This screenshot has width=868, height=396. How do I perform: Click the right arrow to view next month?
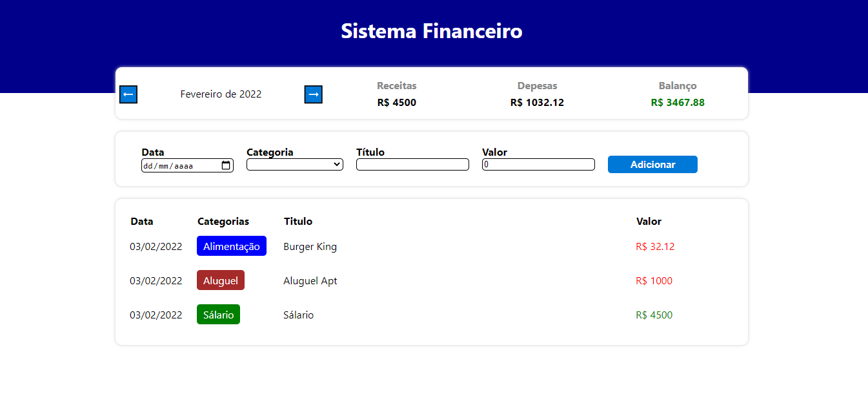[x=313, y=94]
